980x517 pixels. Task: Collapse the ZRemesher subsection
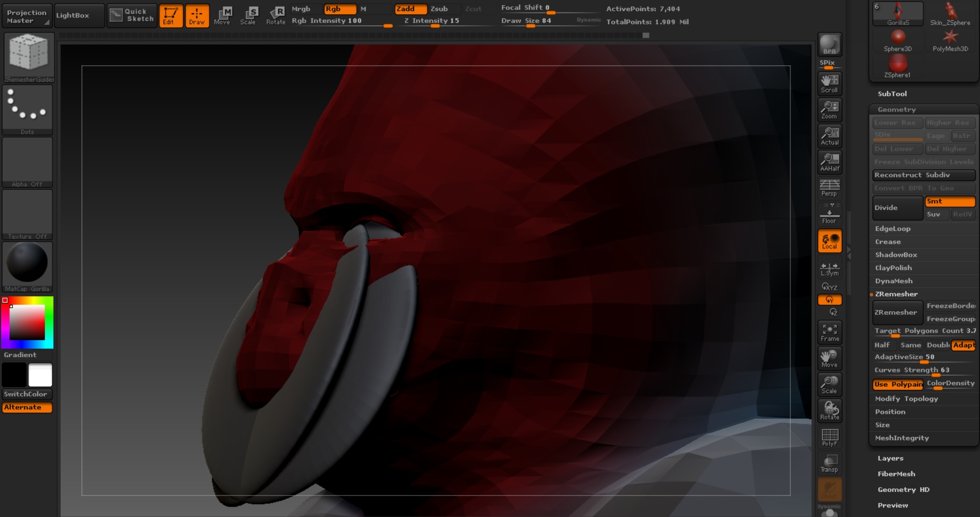point(896,294)
